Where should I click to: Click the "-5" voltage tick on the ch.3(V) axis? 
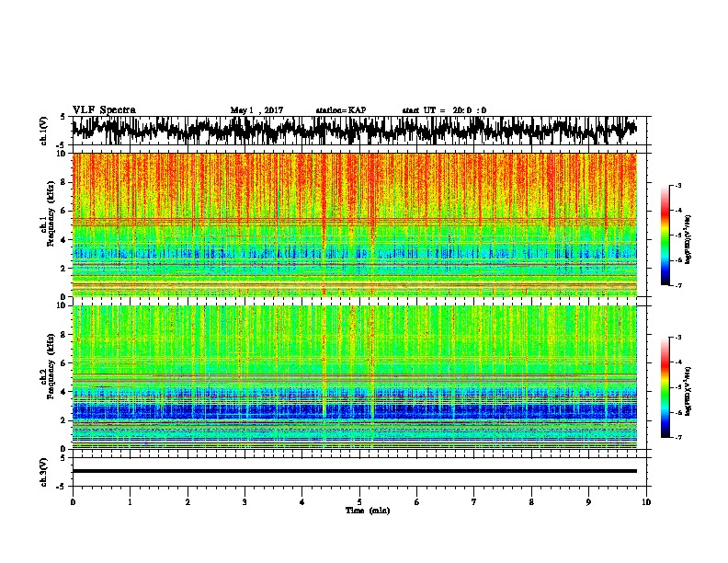point(62,487)
